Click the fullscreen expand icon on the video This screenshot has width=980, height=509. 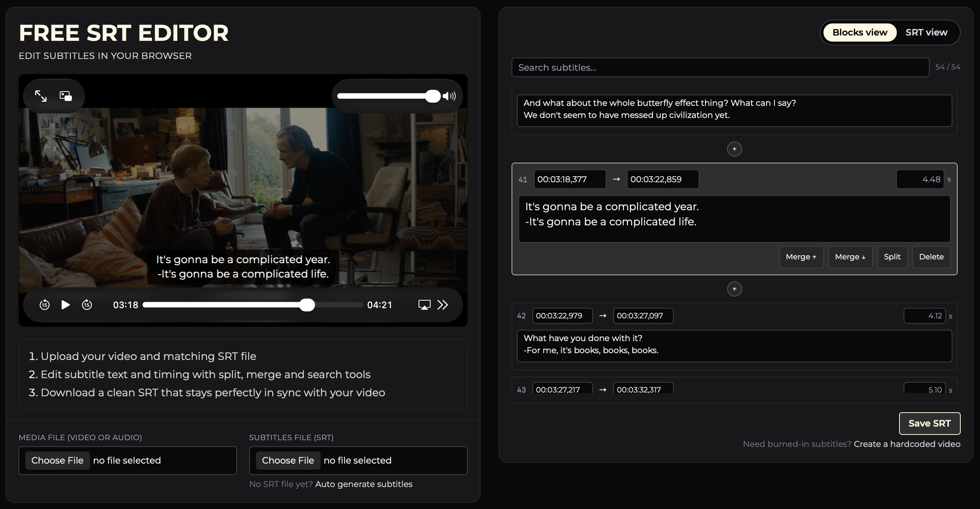pos(41,96)
